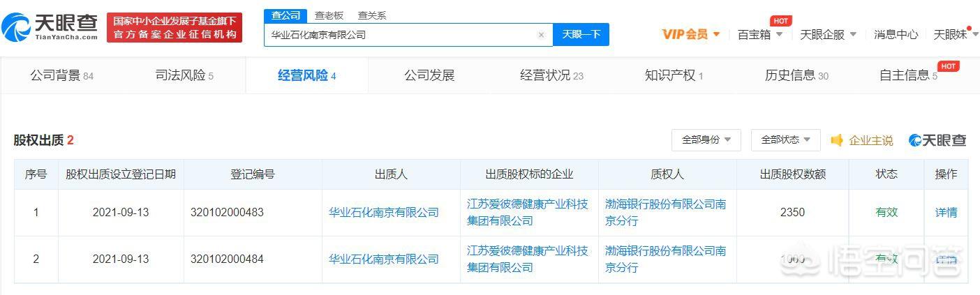Open the 全部状态 filter dropdown
The height and width of the screenshot is (295, 980).
point(786,140)
